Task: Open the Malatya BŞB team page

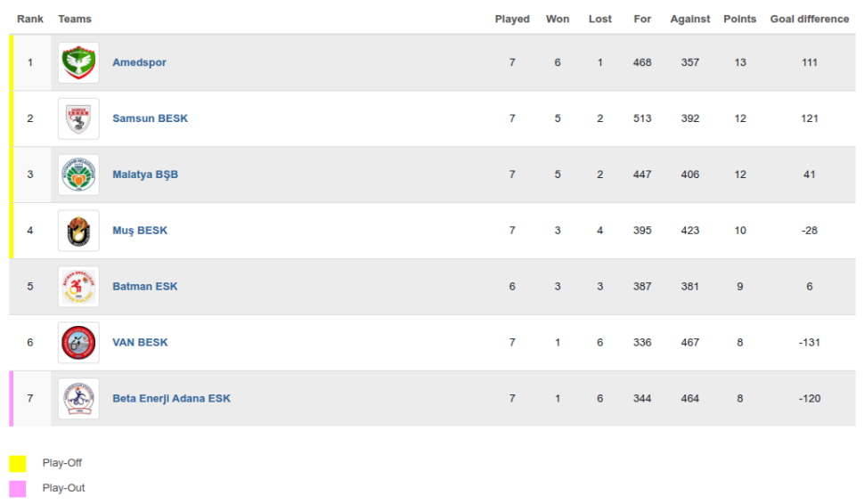Action: (x=145, y=175)
